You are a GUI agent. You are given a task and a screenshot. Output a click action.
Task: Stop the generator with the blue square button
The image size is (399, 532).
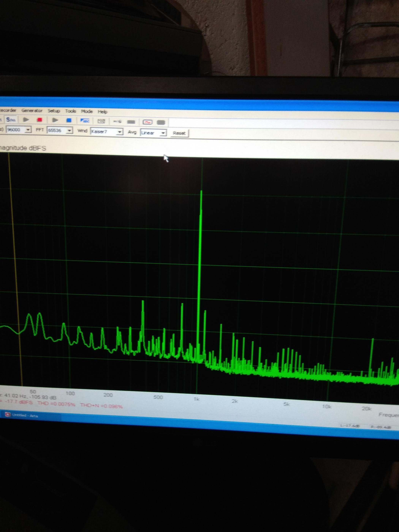69,120
